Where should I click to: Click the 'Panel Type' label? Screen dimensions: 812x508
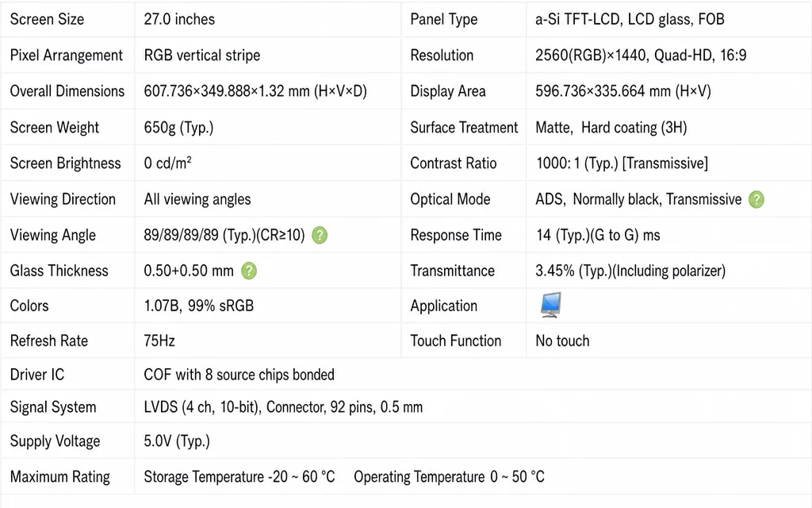(444, 19)
